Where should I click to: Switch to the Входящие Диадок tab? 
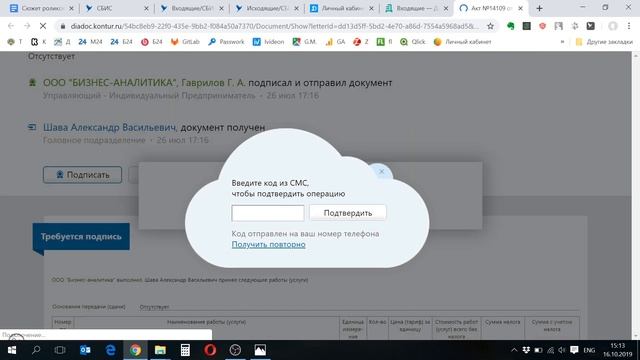tap(415, 8)
